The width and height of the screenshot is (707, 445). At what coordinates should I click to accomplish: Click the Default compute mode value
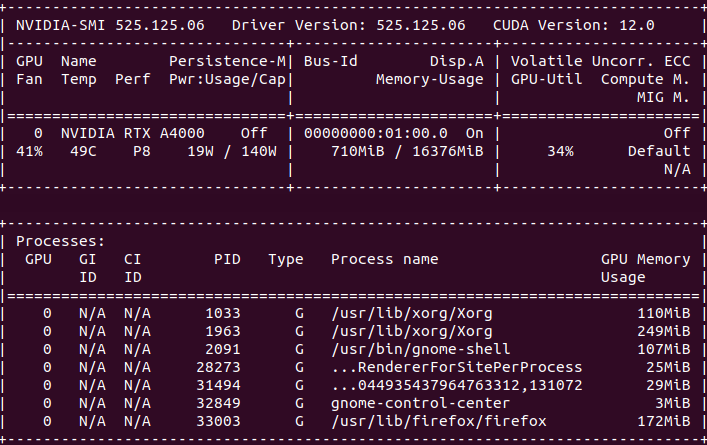659,151
